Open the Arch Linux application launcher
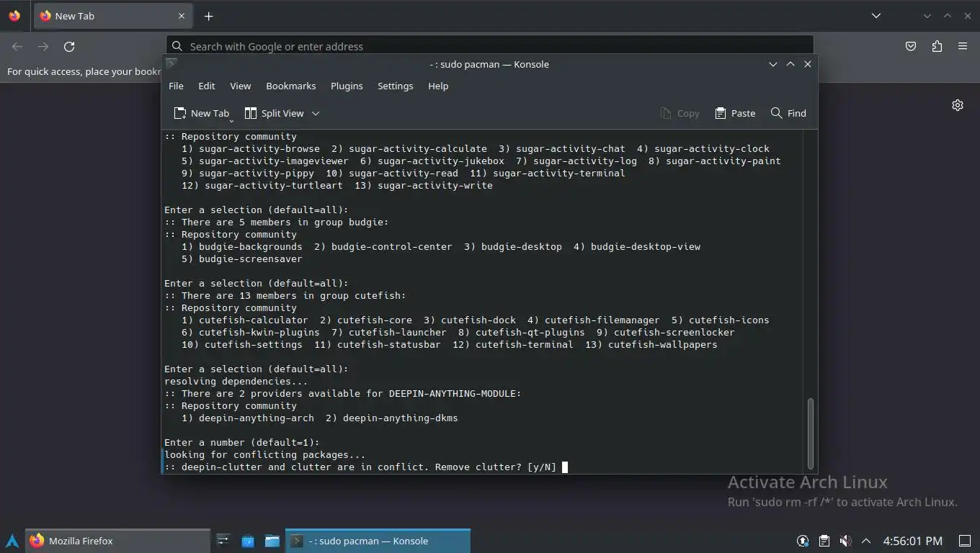This screenshot has height=553, width=980. pyautogui.click(x=12, y=541)
